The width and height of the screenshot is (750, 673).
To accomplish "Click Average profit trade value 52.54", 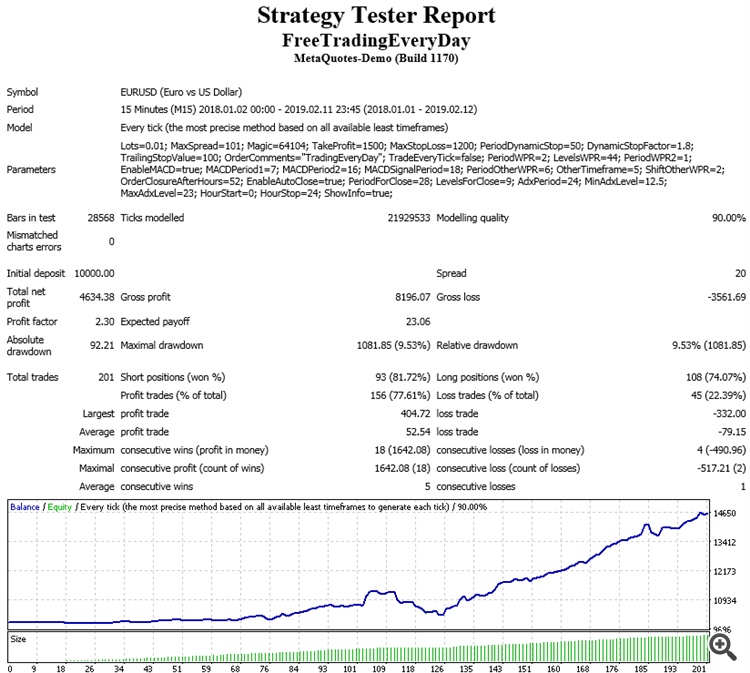I will pyautogui.click(x=418, y=432).
